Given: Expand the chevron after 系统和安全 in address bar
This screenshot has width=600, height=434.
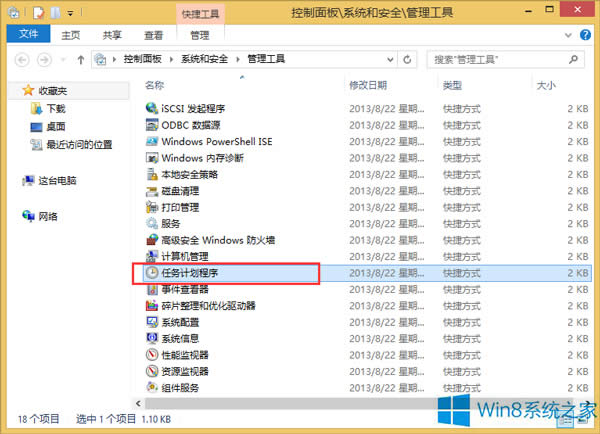Looking at the screenshot, I should [238, 59].
